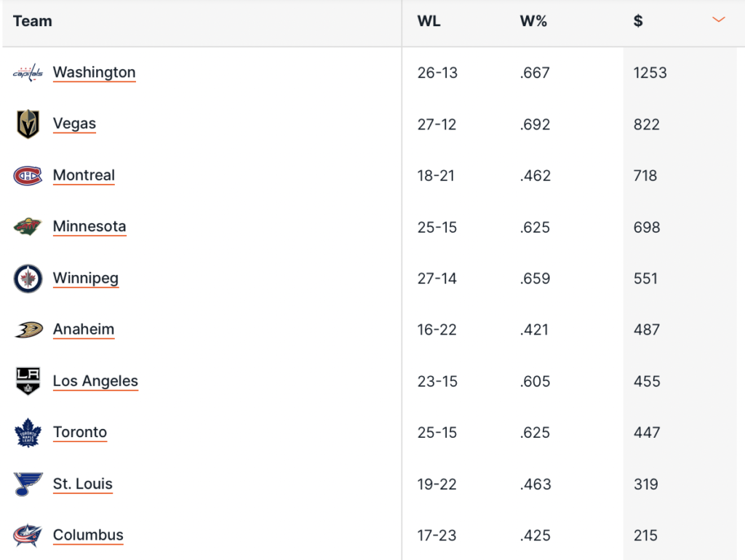The image size is (745, 560).
Task: Sort table by the $ column header
Action: pos(638,21)
